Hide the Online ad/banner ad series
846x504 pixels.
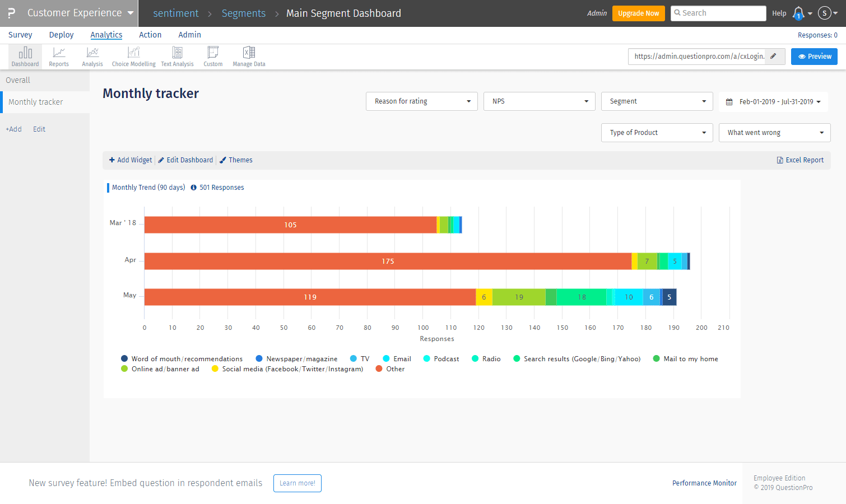(160, 369)
